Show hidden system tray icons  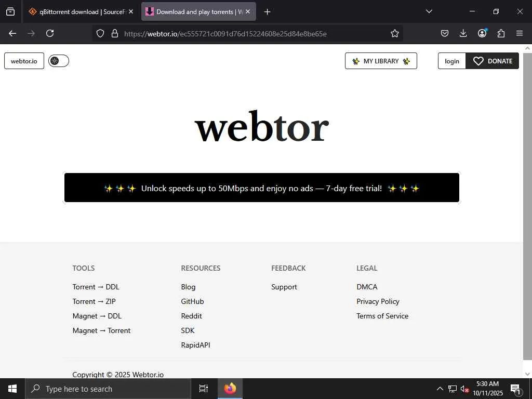(440, 389)
